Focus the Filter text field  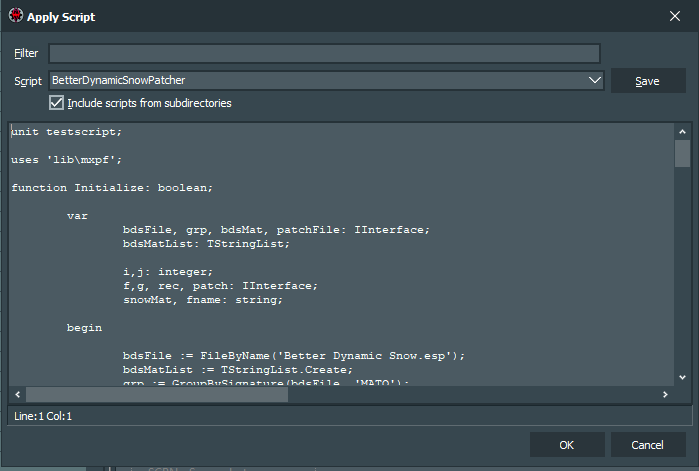[x=325, y=53]
